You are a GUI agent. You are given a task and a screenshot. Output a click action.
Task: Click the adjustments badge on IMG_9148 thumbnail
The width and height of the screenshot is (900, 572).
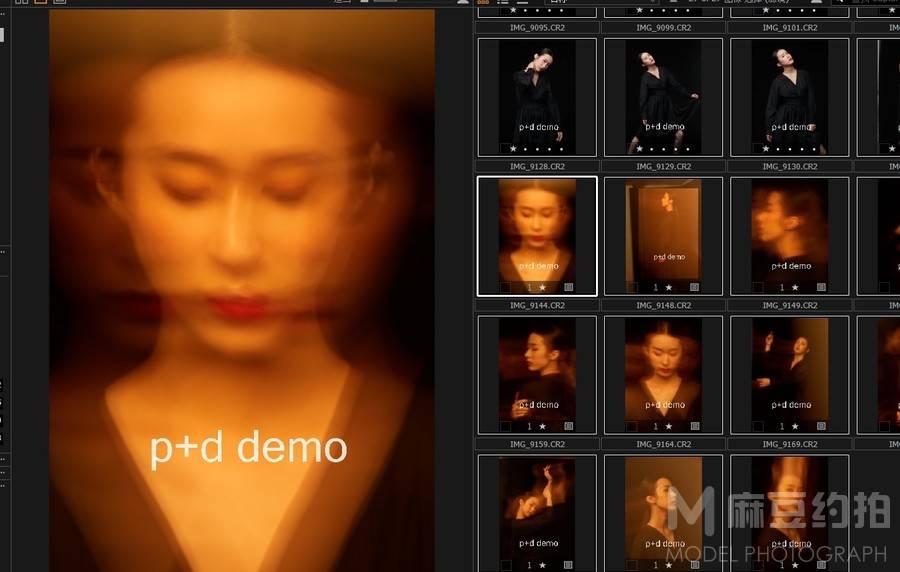[x=694, y=287]
